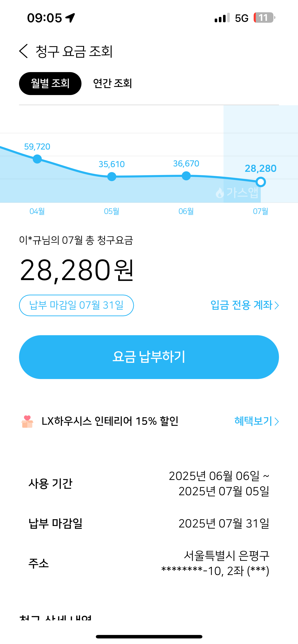Image resolution: width=298 pixels, height=644 pixels.
Task: Select the 월별 조회 tab
Action: click(50, 83)
